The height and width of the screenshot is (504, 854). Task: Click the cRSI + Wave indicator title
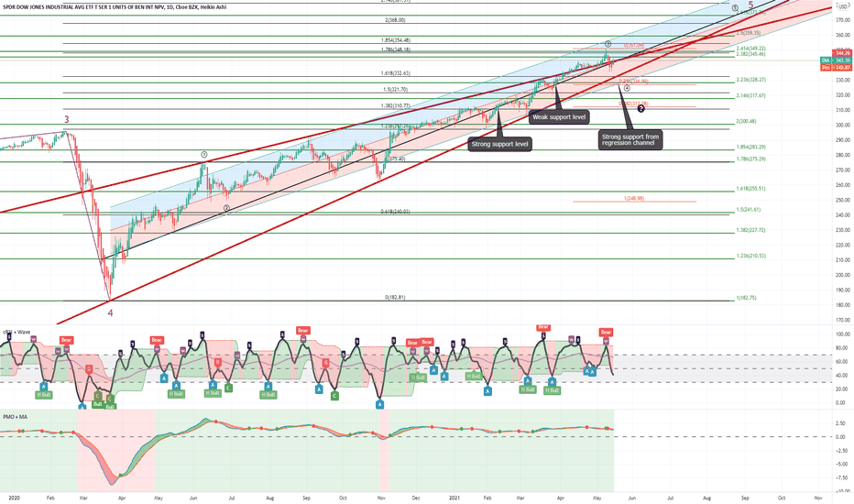(x=16, y=332)
